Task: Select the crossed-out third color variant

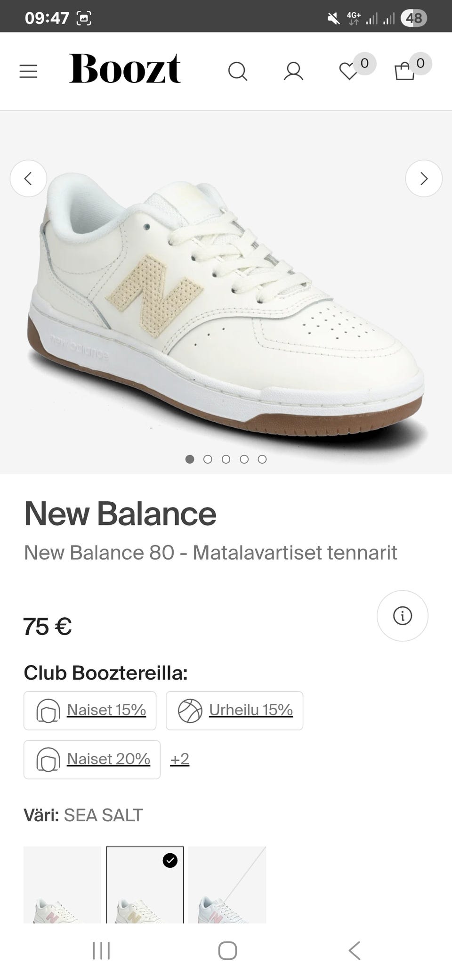Action: pos(227,885)
